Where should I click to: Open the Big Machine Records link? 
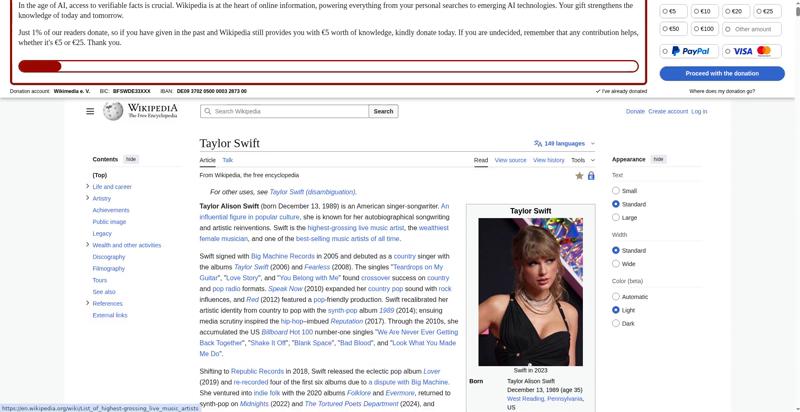(x=283, y=256)
